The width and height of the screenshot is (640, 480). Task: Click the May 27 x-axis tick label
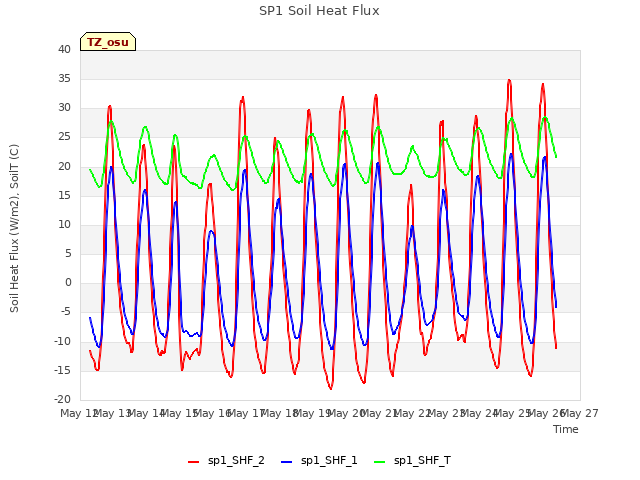point(580,413)
